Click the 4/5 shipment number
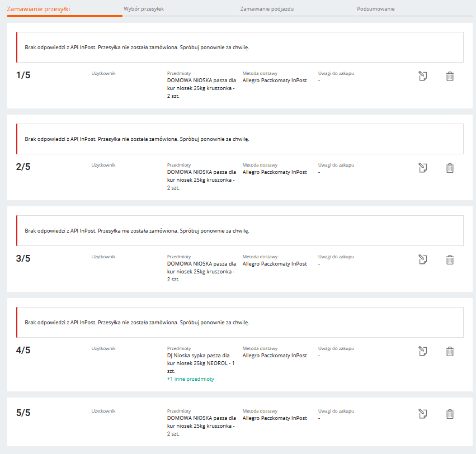Image resolution: width=476 pixels, height=454 pixels. 23,350
